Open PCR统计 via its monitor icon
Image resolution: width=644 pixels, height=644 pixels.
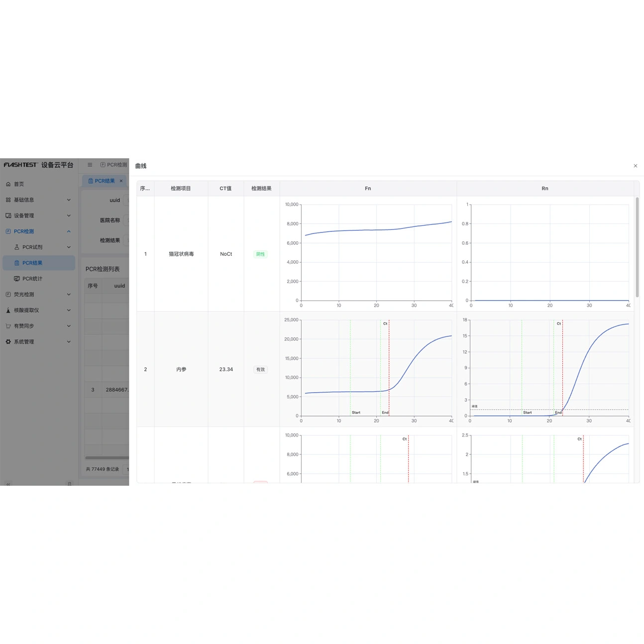point(16,278)
